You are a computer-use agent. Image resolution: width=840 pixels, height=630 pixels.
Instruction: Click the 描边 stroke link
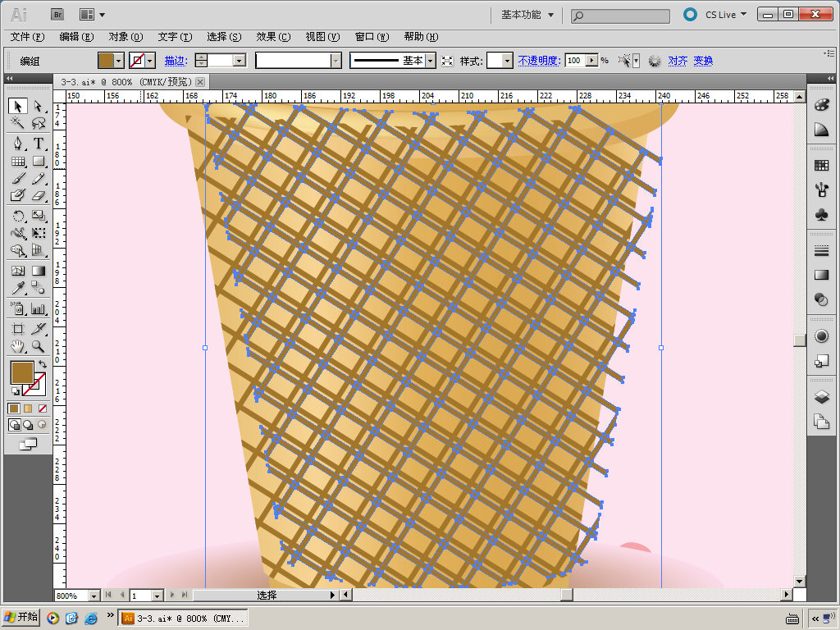176,61
